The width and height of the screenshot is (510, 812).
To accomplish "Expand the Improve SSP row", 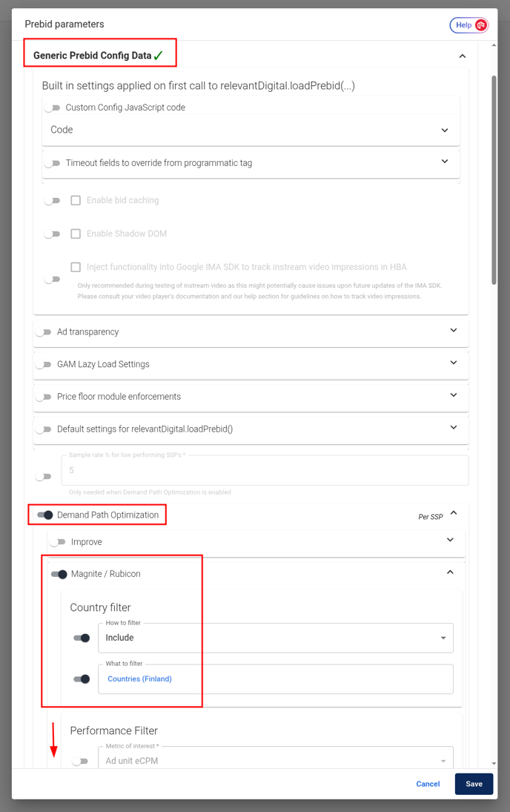I will (x=450, y=541).
